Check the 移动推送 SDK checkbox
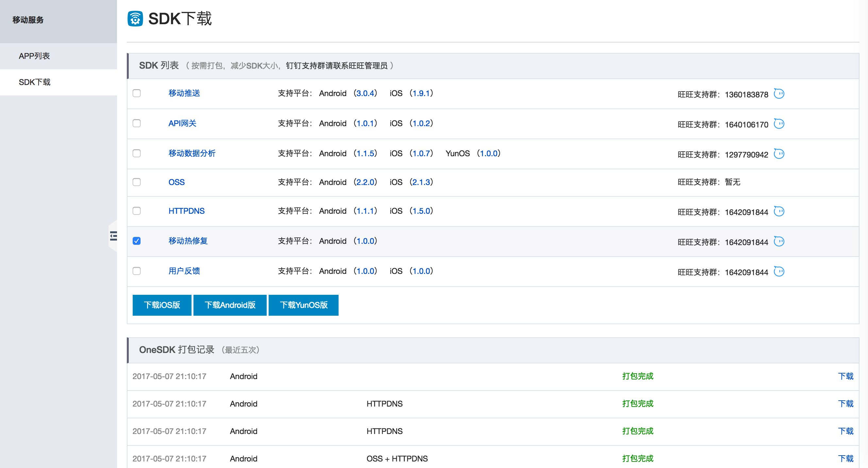The image size is (868, 468). pyautogui.click(x=137, y=93)
